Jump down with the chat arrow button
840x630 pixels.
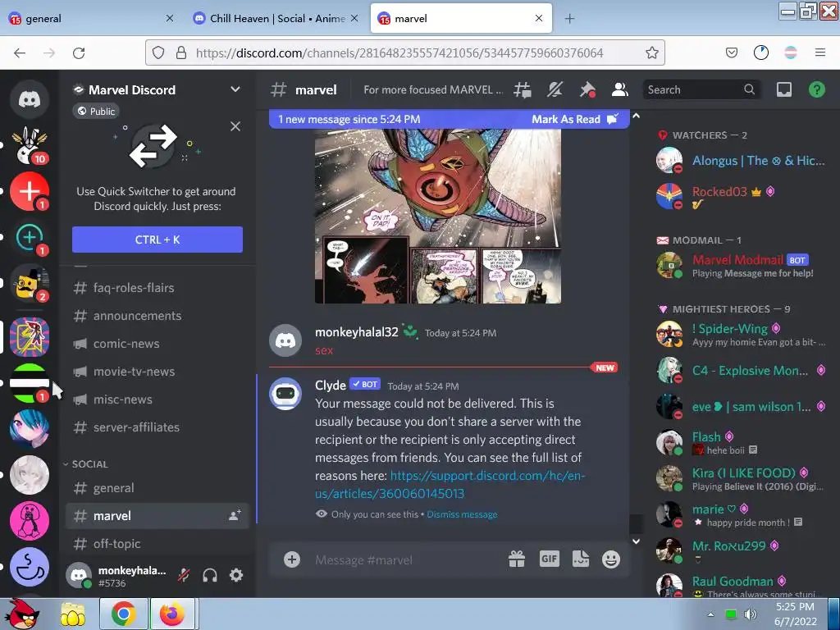click(636, 541)
